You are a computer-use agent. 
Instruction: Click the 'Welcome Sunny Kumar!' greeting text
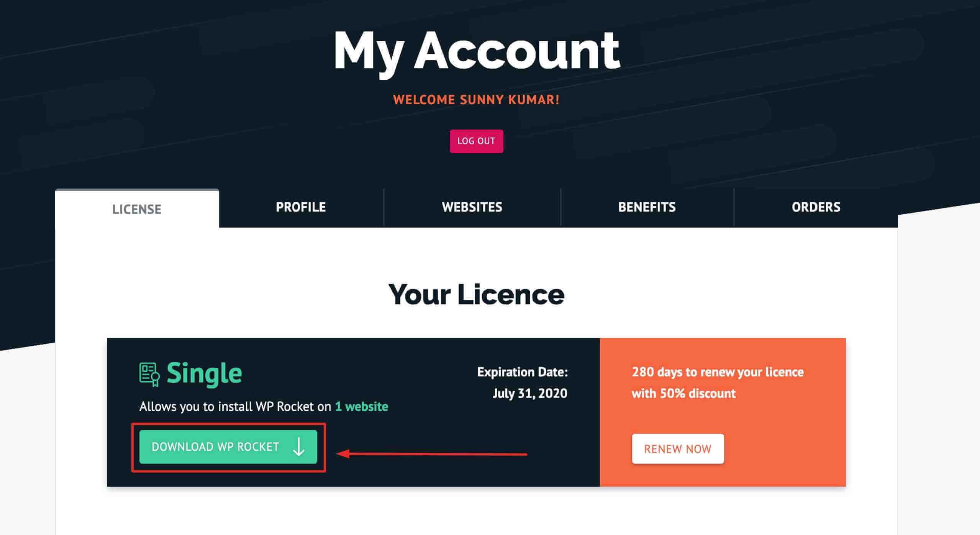click(476, 100)
